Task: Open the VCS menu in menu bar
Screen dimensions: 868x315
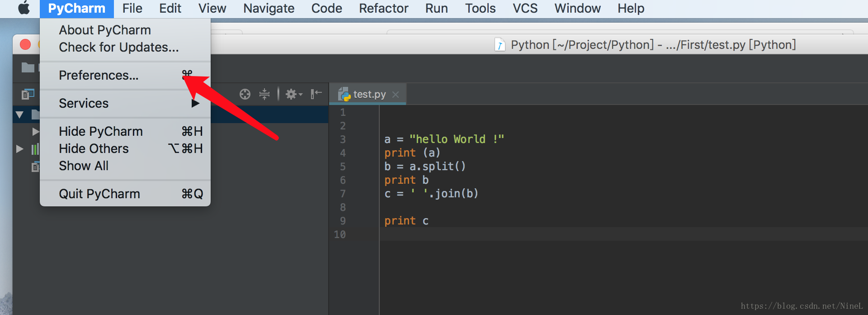Action: [x=525, y=8]
